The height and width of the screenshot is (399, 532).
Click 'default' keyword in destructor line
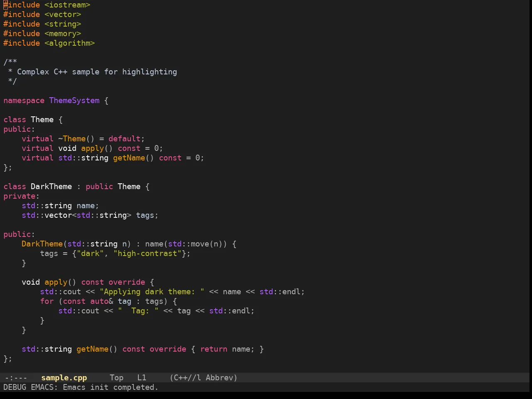pos(125,139)
